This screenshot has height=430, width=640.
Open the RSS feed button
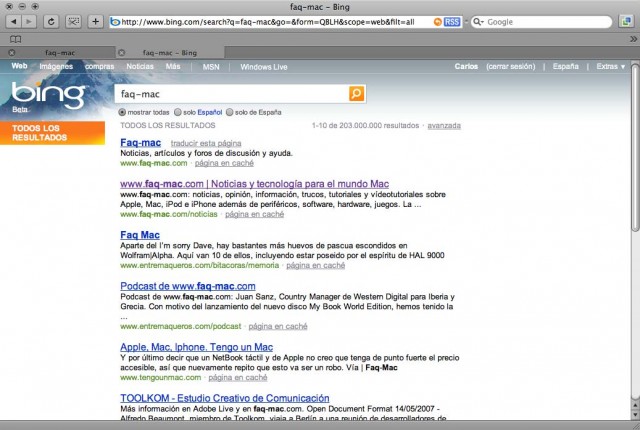[x=452, y=22]
